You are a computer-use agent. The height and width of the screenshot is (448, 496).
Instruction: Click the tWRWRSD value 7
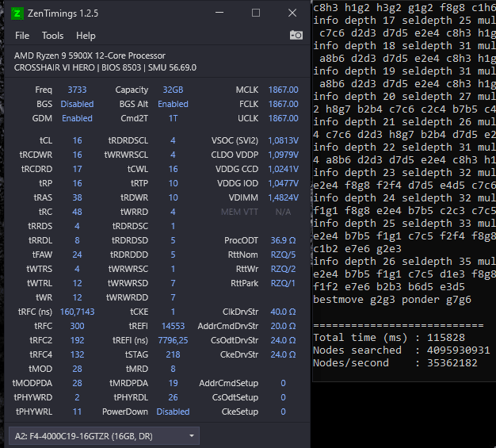[173, 283]
